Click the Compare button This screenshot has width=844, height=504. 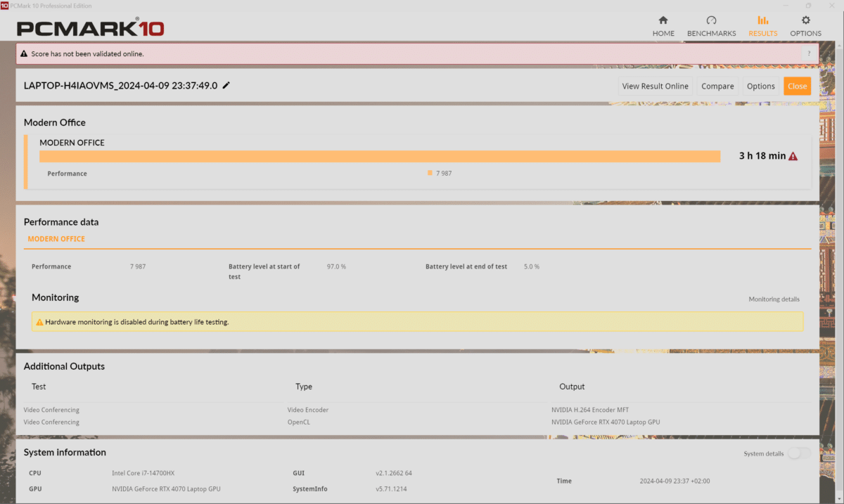[717, 86]
